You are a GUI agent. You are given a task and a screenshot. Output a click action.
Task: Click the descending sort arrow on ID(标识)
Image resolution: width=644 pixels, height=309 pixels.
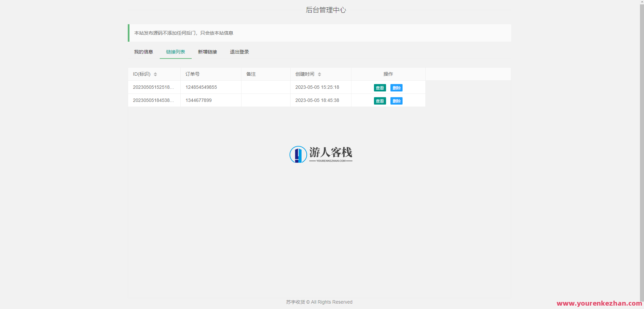pyautogui.click(x=155, y=76)
